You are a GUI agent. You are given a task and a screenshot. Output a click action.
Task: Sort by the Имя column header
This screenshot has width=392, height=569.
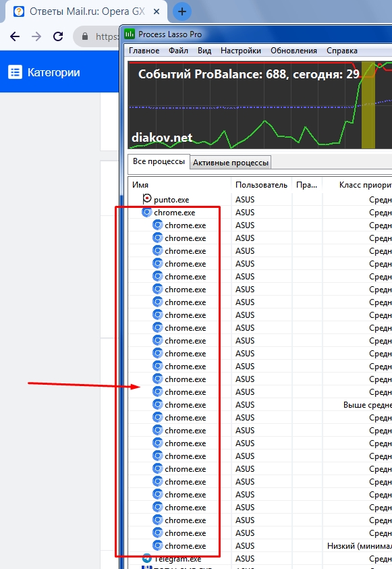[x=180, y=185]
